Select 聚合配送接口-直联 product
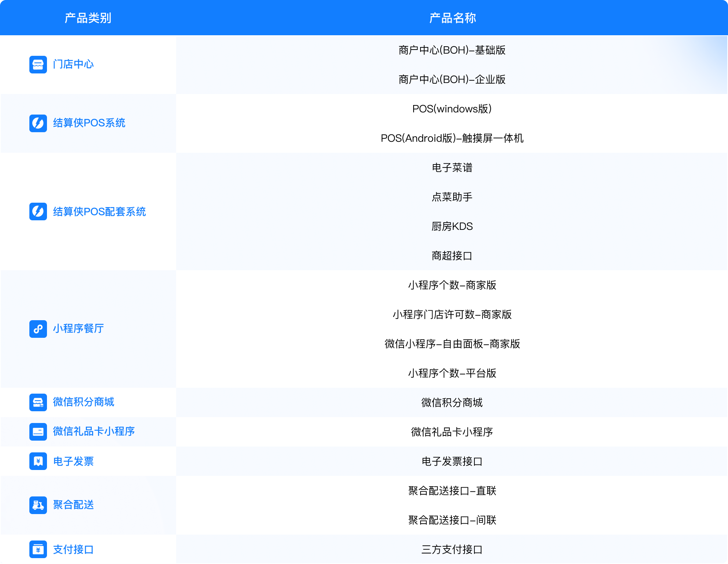 click(452, 491)
